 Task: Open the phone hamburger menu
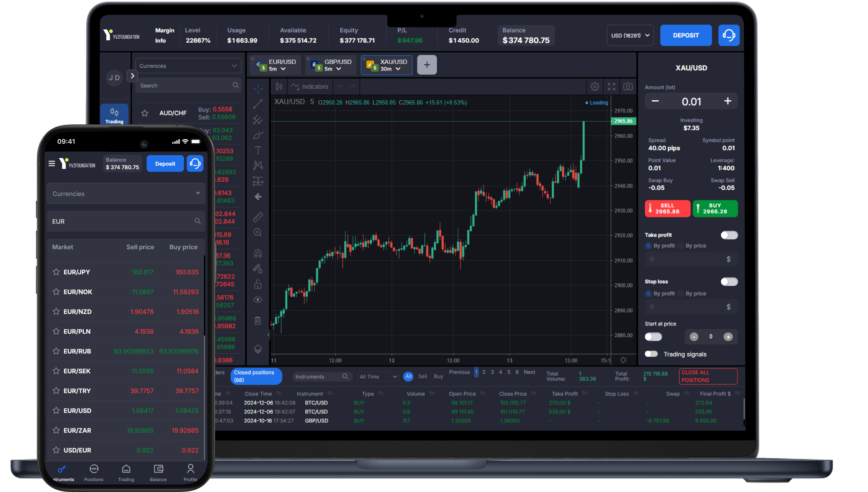pyautogui.click(x=52, y=163)
